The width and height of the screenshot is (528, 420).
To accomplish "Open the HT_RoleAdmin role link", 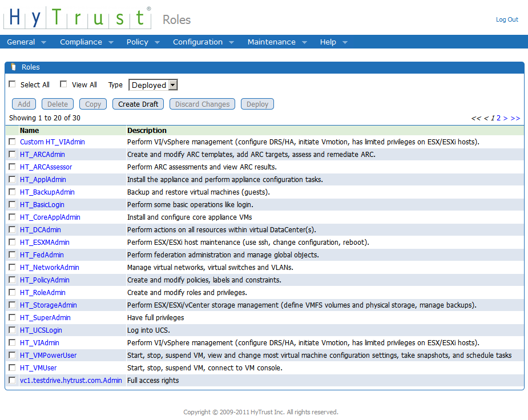I will [x=42, y=292].
